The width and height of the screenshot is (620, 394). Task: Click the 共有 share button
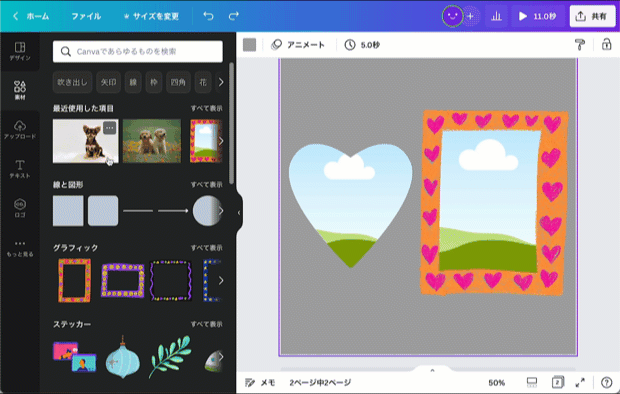point(592,16)
